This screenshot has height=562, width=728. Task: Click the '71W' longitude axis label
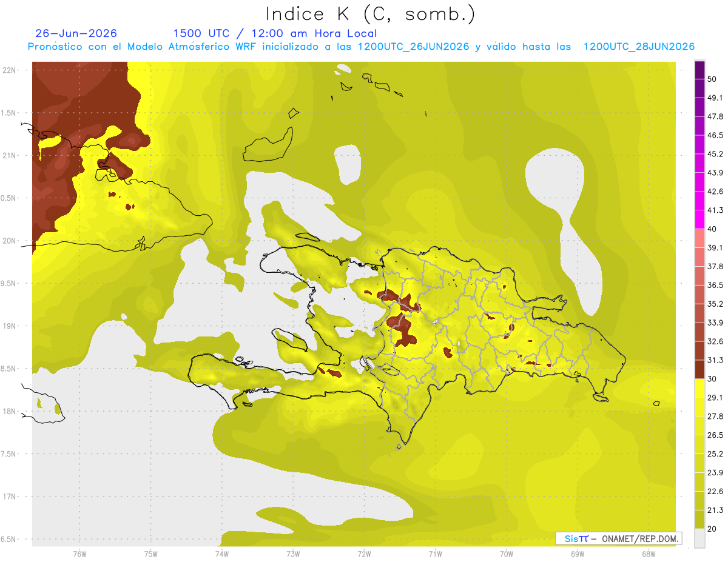pyautogui.click(x=435, y=554)
